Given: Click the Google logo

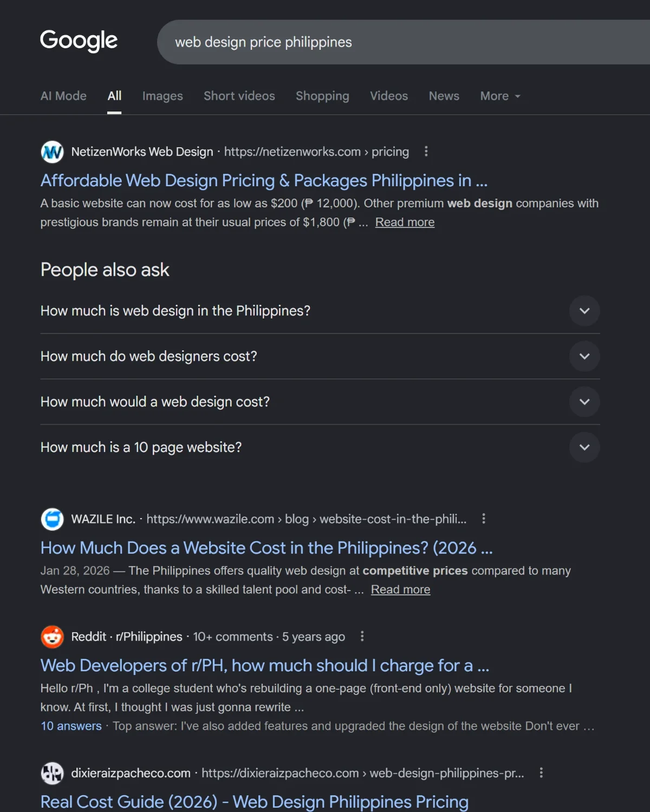Looking at the screenshot, I should click(79, 41).
